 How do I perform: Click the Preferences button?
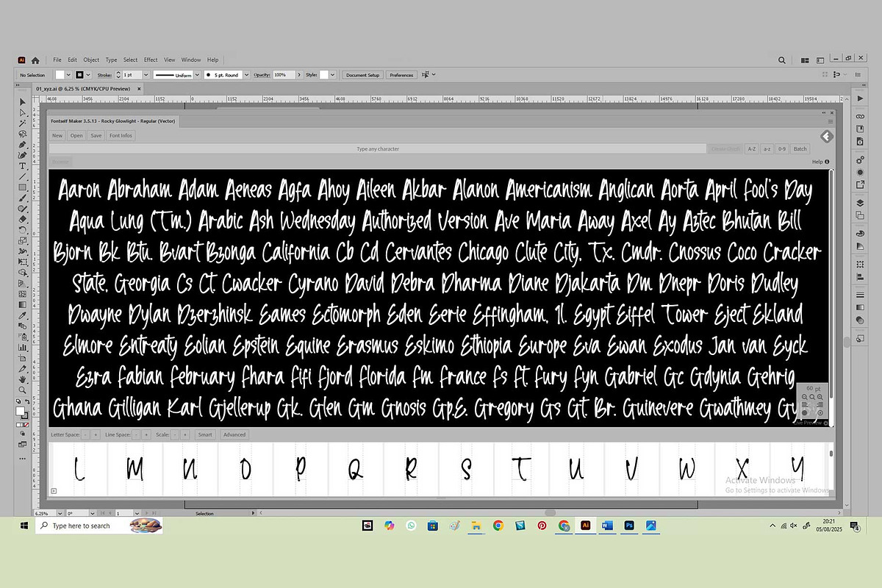pos(401,75)
